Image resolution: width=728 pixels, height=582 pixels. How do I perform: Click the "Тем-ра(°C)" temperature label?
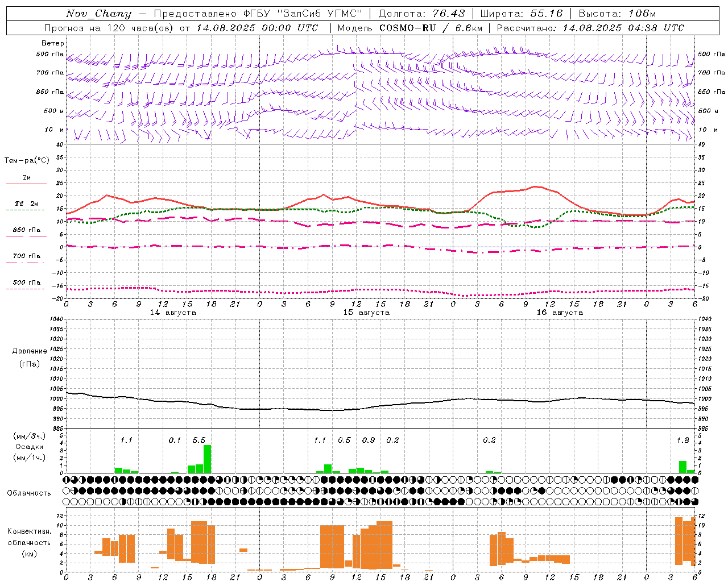[27, 160]
